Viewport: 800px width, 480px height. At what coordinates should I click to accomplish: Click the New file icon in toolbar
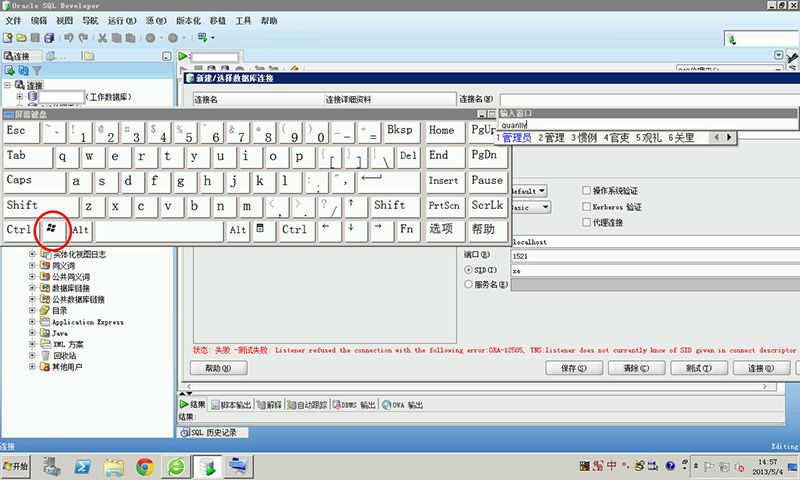(x=9, y=38)
